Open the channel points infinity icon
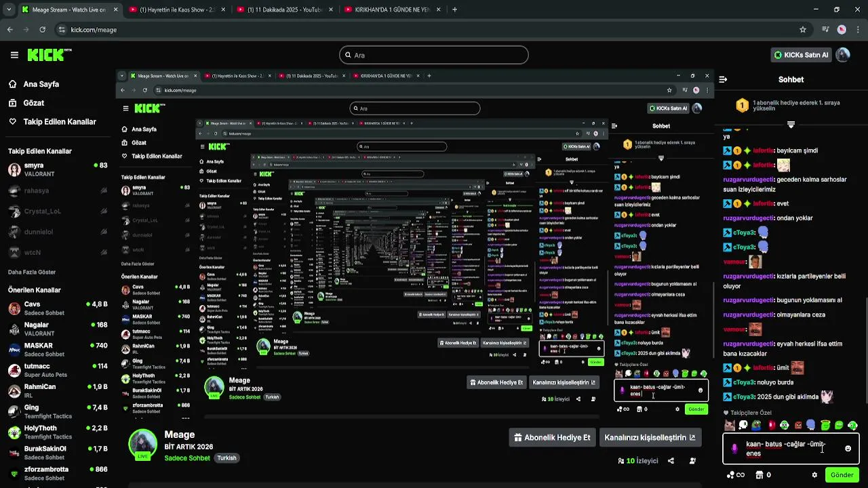868x488 pixels. [734, 475]
